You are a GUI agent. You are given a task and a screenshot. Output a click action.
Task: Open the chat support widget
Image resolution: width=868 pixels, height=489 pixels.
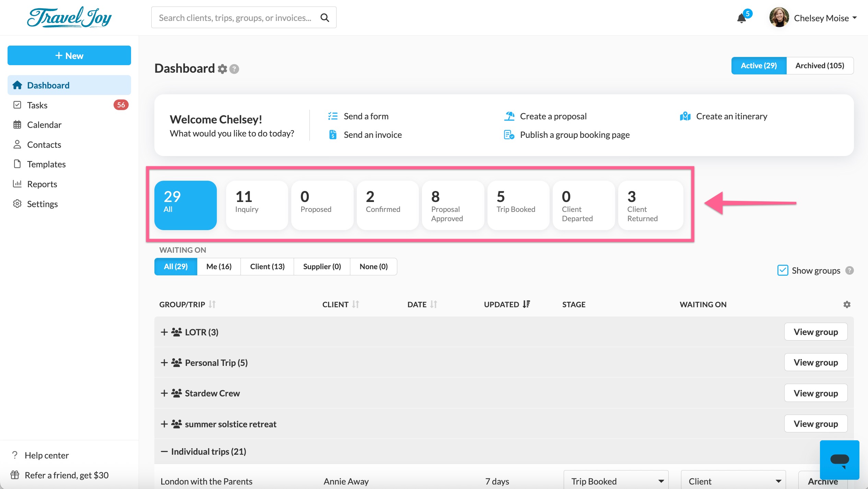click(x=839, y=460)
